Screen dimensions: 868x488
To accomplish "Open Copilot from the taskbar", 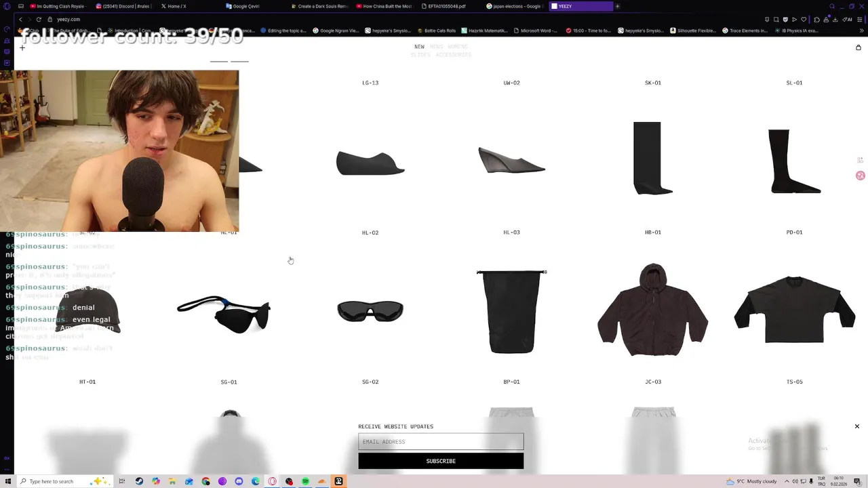I will (156, 481).
